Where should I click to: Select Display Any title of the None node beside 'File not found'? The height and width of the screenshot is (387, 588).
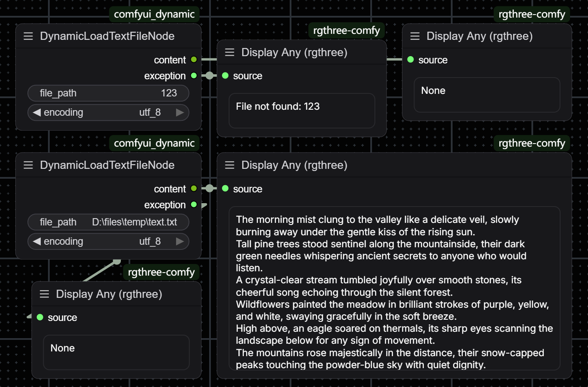[479, 36]
